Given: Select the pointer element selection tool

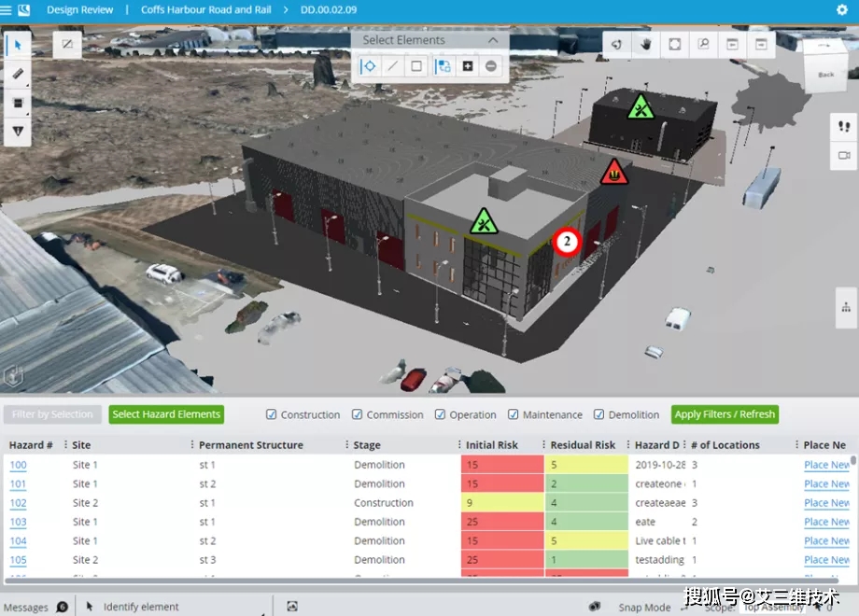Looking at the screenshot, I should click(x=18, y=45).
